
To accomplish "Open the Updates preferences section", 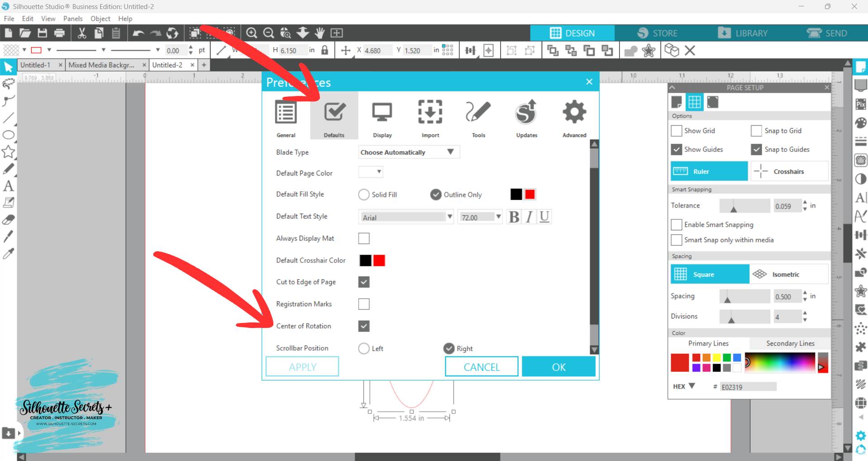I will [526, 117].
